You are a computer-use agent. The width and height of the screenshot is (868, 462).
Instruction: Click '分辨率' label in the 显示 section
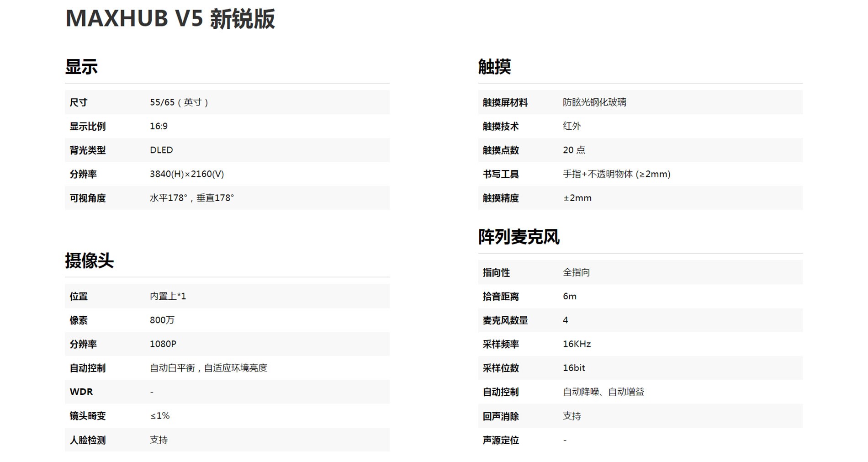[x=83, y=174]
